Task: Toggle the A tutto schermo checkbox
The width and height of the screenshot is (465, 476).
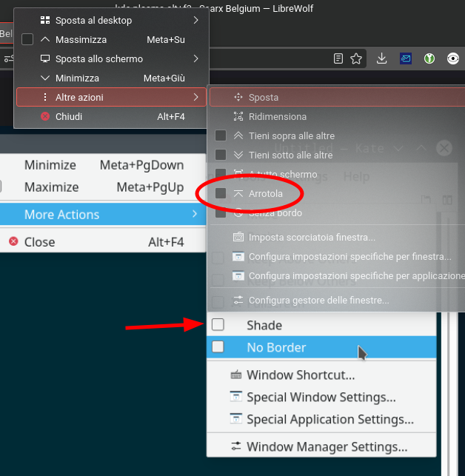Action: [x=221, y=174]
